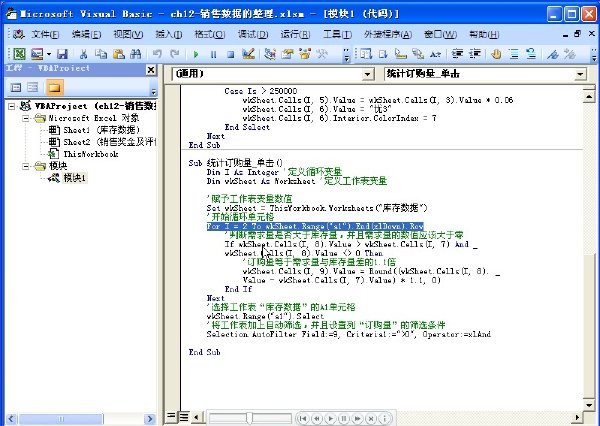The width and height of the screenshot is (600, 426).
Task: Outdent the code with the Outdent icon
Action: coord(474,54)
